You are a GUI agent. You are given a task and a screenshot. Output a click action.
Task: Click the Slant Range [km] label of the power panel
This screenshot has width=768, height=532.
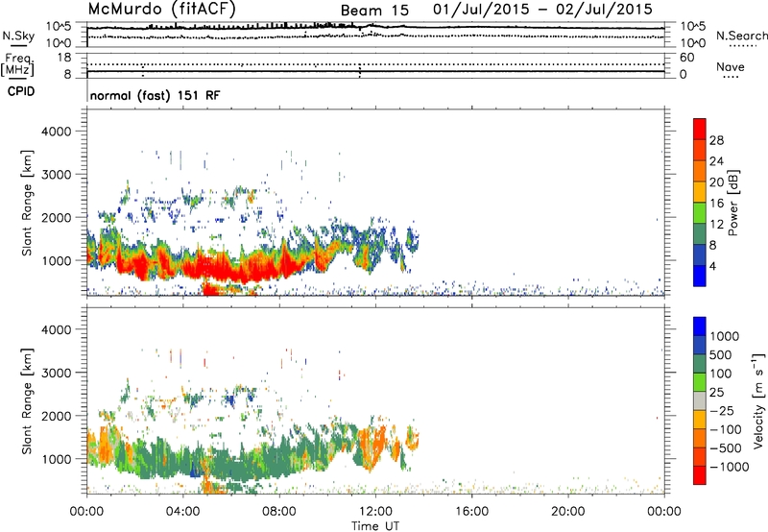[x=27, y=203]
